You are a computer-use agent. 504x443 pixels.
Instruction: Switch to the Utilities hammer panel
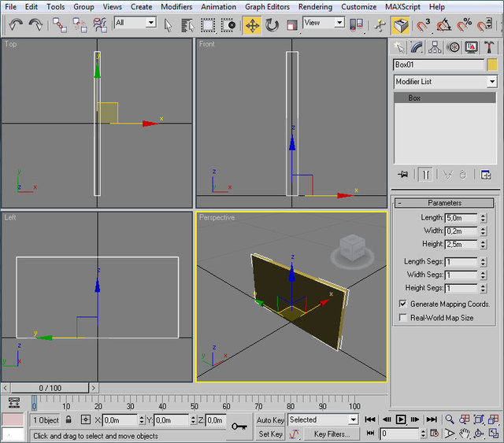490,47
